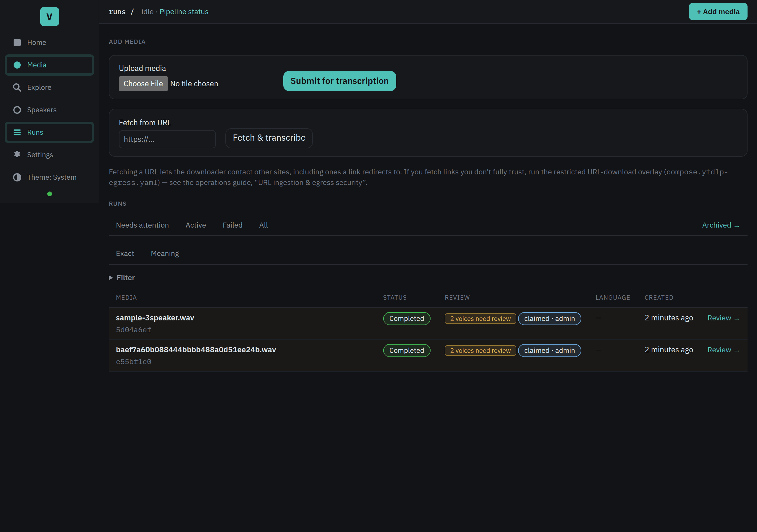Click baef7a60b088444bbbb488a0d51ee24b.wav file name
Viewport: 757px width, 532px height.
(x=196, y=350)
